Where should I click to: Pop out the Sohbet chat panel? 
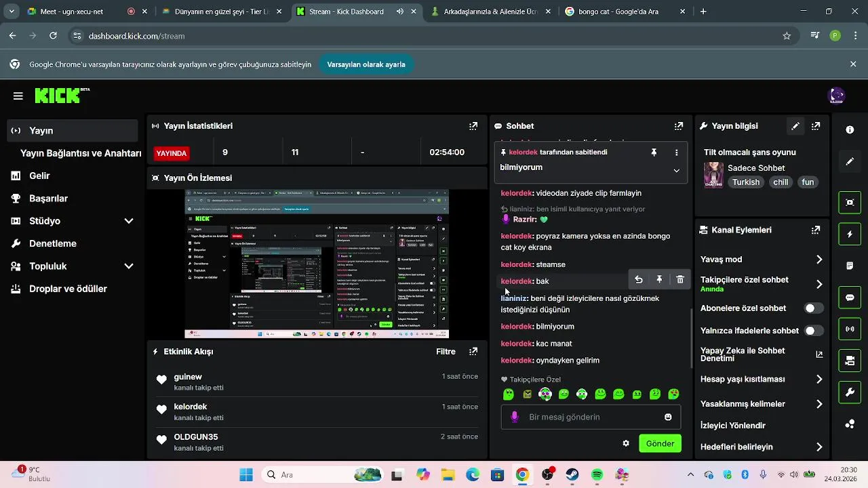tap(679, 126)
